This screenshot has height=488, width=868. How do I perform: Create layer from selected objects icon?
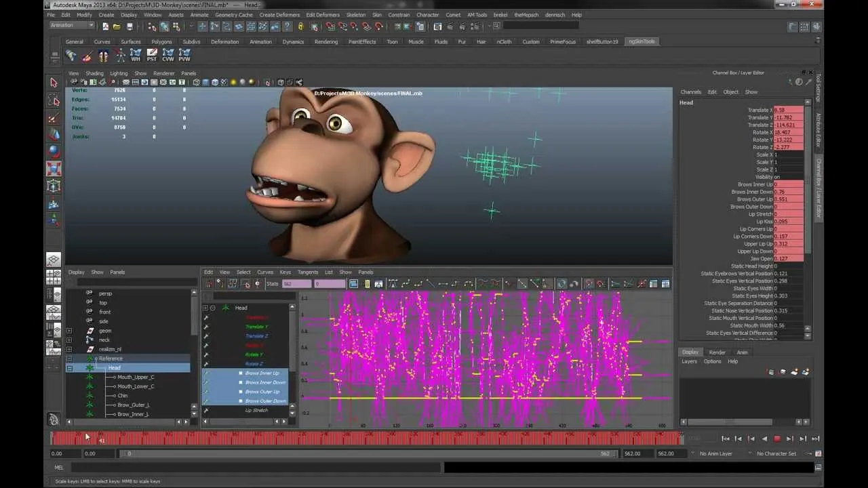tap(806, 372)
